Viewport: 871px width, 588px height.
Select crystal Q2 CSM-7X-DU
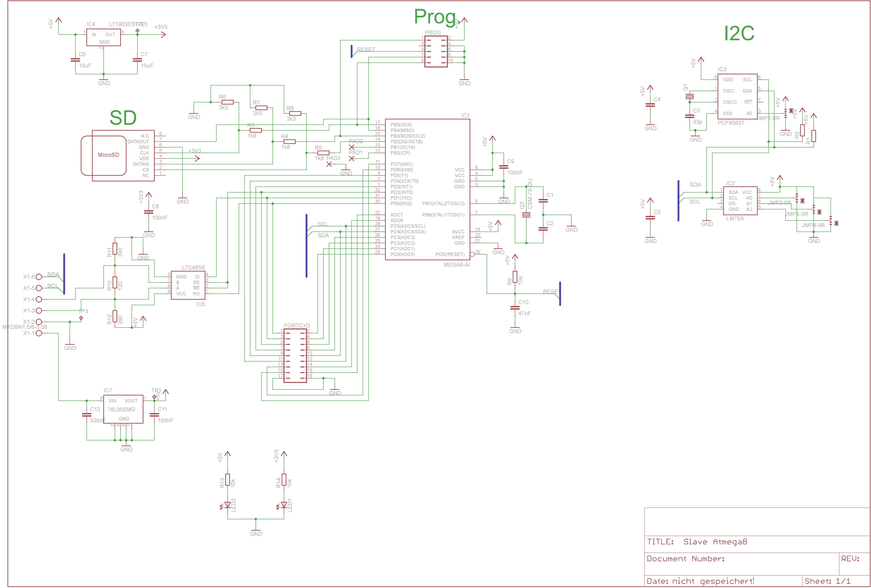(526, 215)
